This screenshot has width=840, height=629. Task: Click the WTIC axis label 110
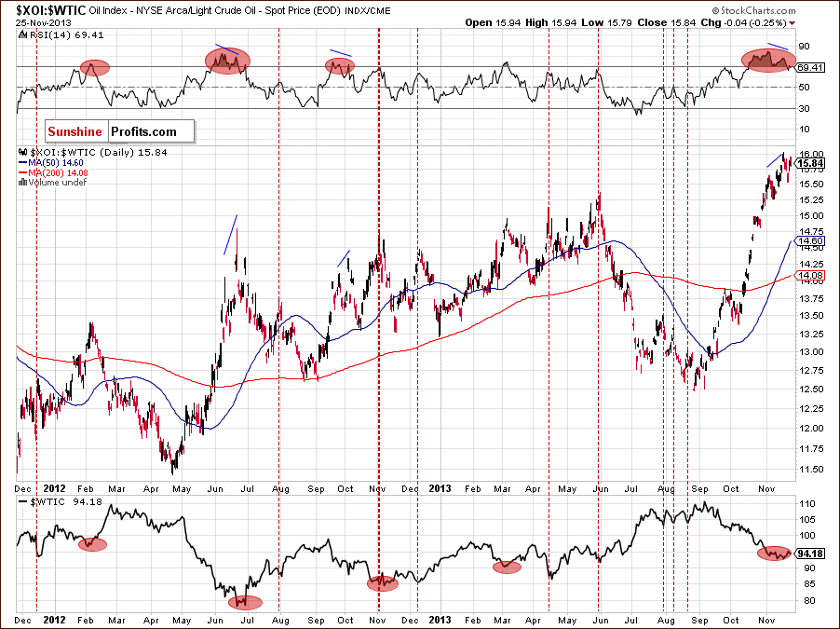(806, 504)
